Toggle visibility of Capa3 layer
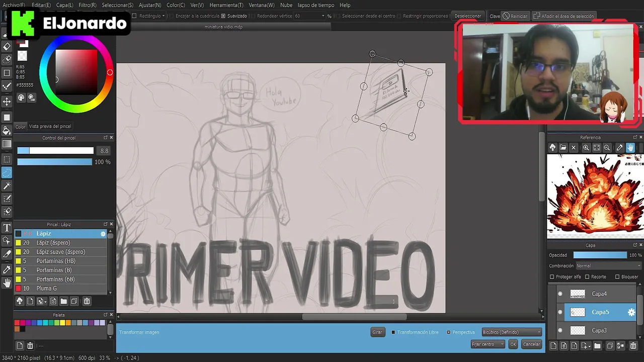 coord(560,330)
